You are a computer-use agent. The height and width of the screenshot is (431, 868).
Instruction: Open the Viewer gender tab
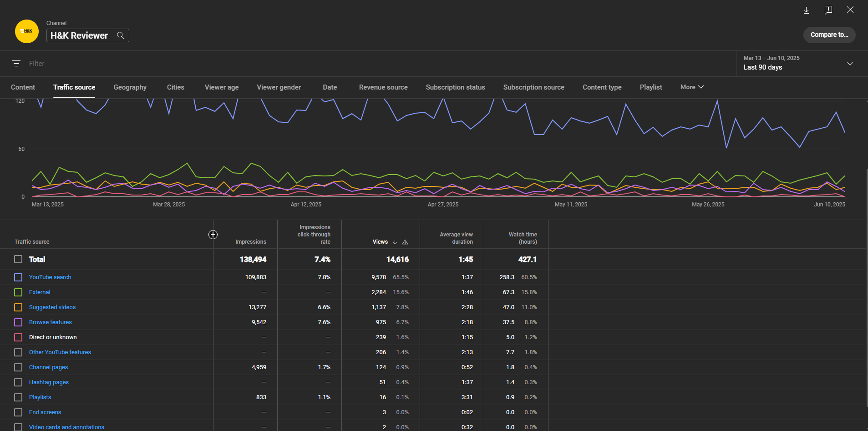(x=279, y=87)
